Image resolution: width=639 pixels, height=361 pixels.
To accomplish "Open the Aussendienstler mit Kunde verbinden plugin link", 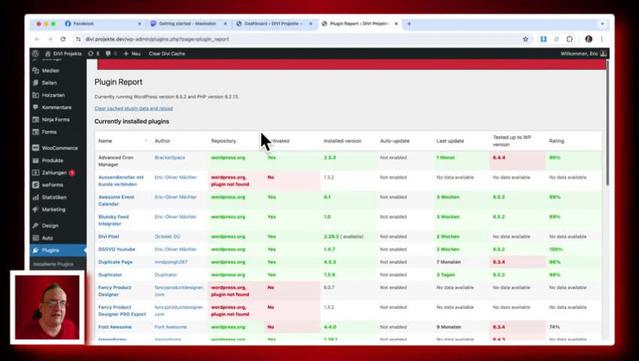I will (x=121, y=180).
